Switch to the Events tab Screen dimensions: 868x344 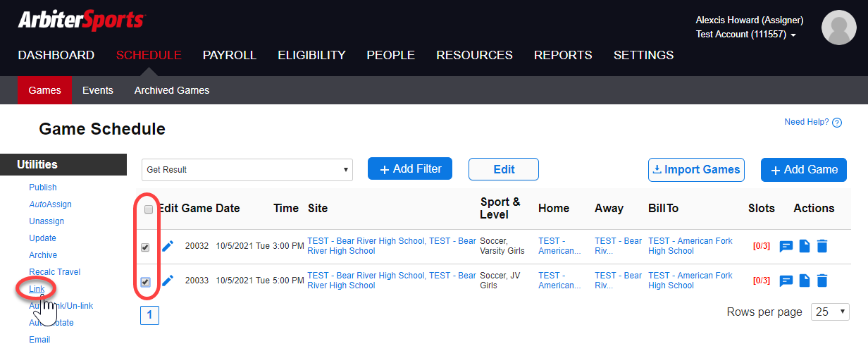(x=98, y=90)
